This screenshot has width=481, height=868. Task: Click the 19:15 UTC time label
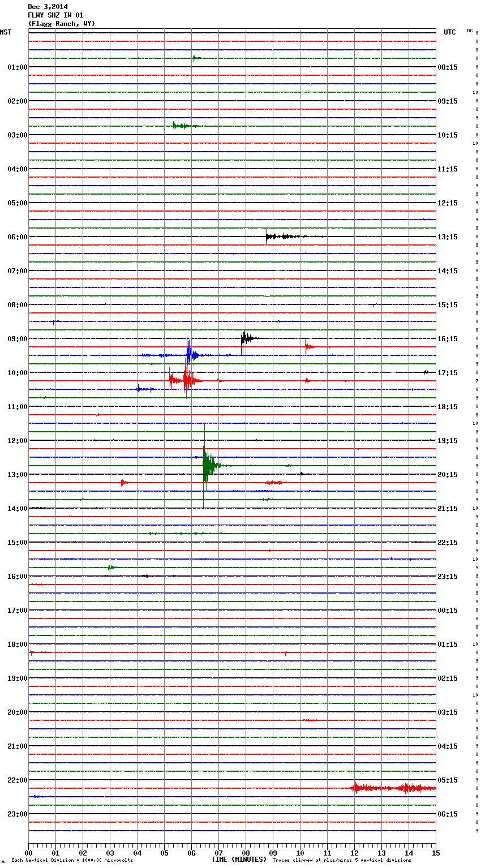448,441
